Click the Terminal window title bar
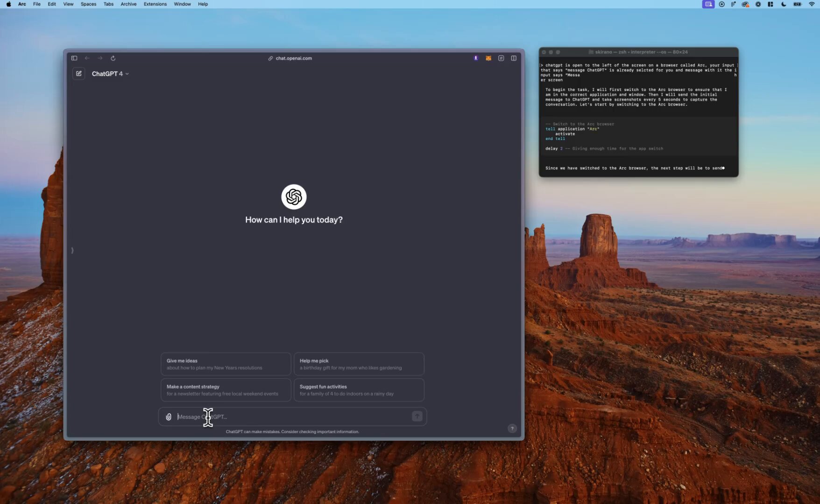Image resolution: width=820 pixels, height=504 pixels. (638, 52)
